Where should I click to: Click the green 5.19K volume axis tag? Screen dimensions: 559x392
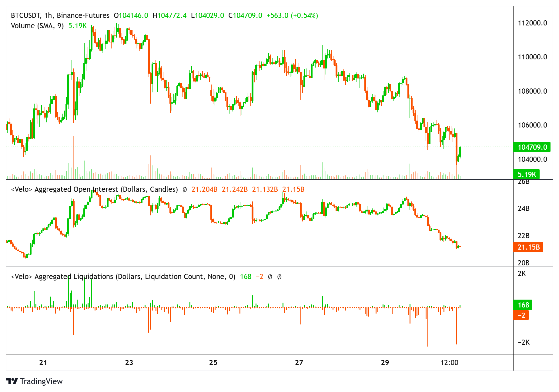527,174
